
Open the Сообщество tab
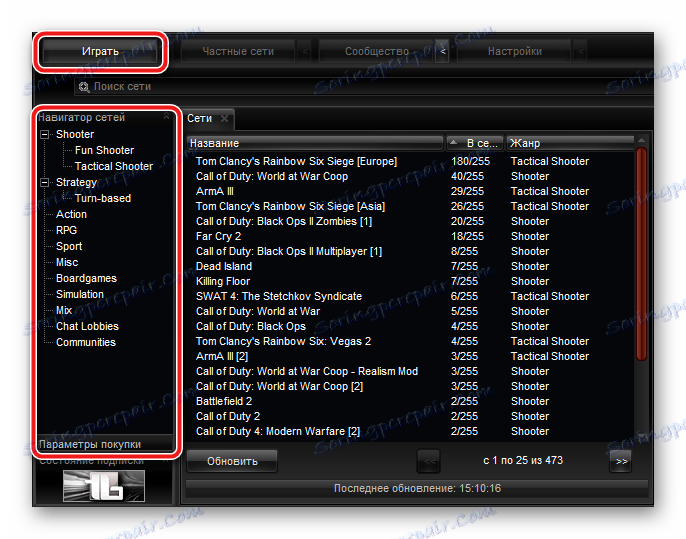click(377, 52)
